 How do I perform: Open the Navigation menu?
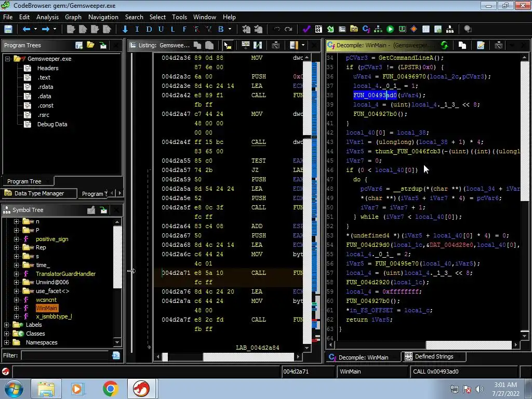click(x=103, y=17)
